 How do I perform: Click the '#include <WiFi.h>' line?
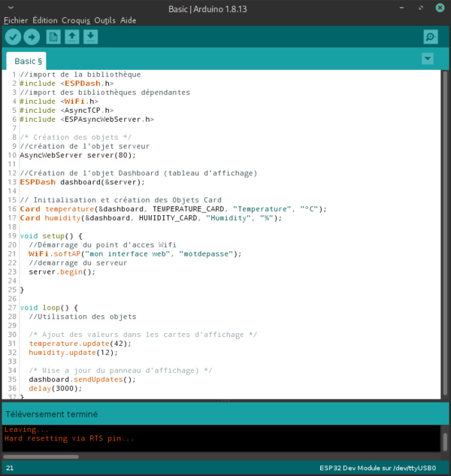(59, 102)
